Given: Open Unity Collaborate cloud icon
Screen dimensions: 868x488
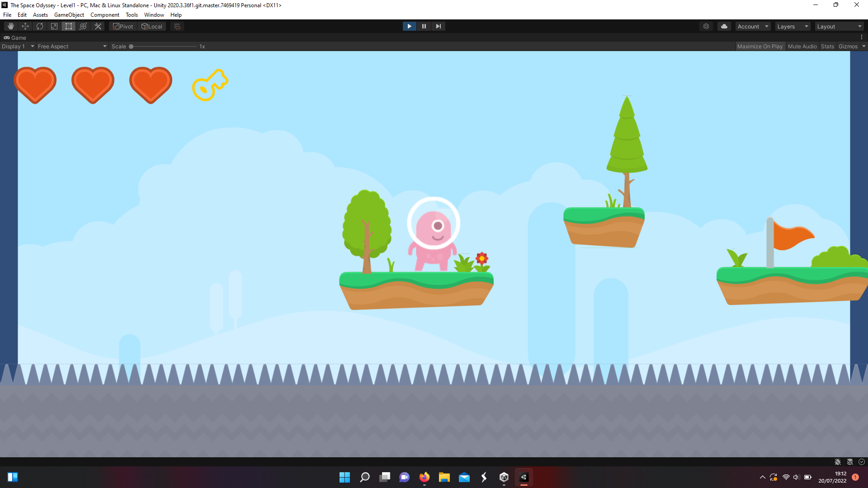Looking at the screenshot, I should coord(724,26).
